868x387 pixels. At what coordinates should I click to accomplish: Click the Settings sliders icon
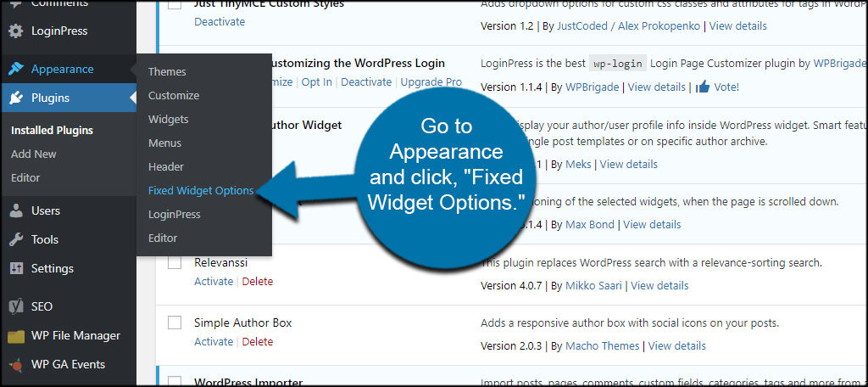tap(16, 268)
